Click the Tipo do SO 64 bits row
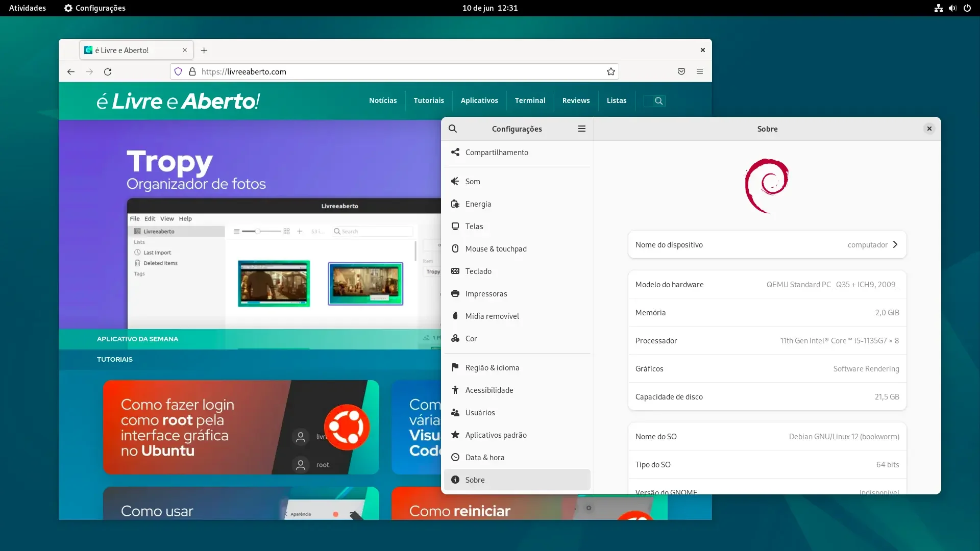The height and width of the screenshot is (551, 980). 767,465
